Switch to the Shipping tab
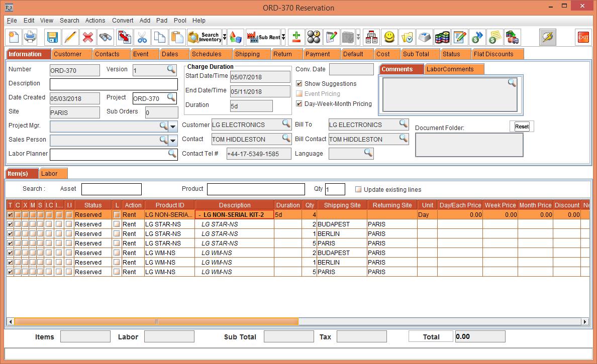The height and width of the screenshot is (364, 597). click(247, 54)
